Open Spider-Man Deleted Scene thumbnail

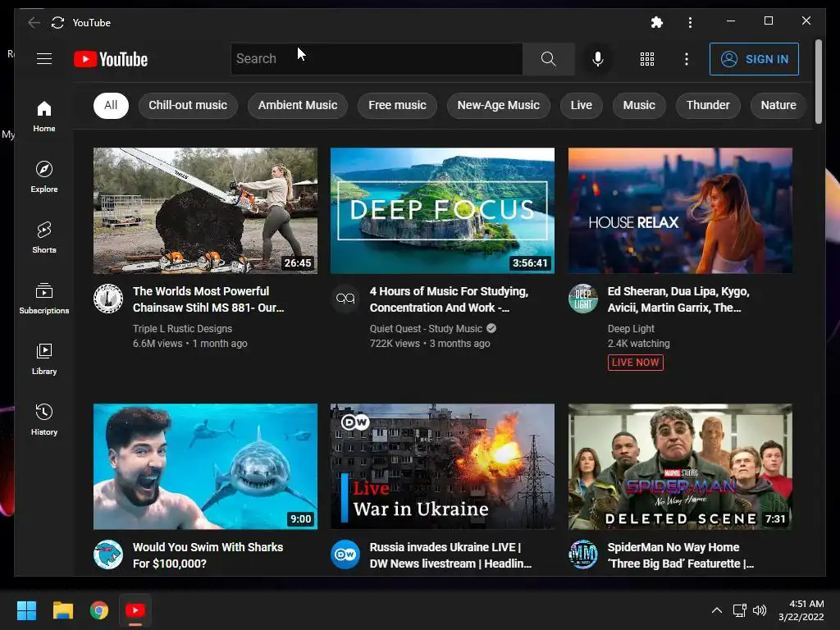680,467
